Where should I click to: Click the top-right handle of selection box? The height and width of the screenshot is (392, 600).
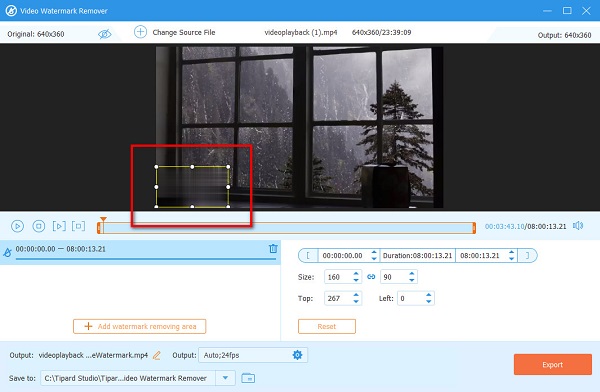coord(228,167)
